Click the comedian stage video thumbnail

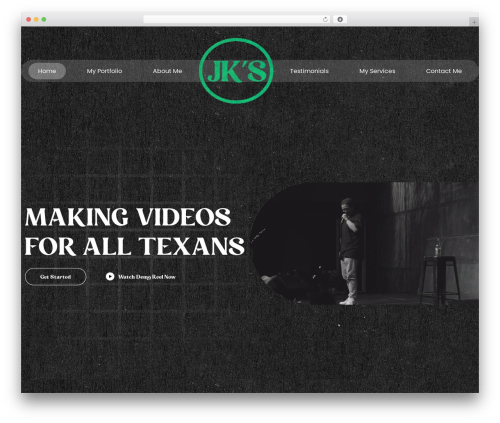point(364,244)
